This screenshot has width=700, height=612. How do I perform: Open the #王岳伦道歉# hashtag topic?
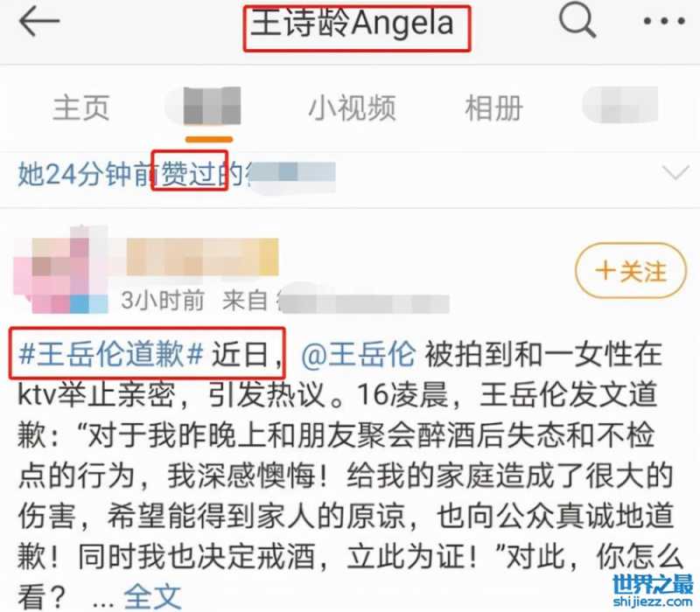[111, 355]
